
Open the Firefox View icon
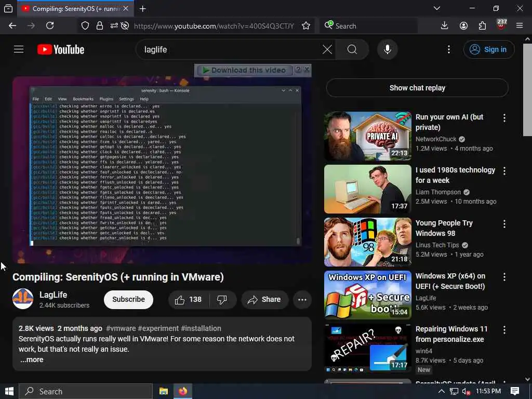point(8,9)
